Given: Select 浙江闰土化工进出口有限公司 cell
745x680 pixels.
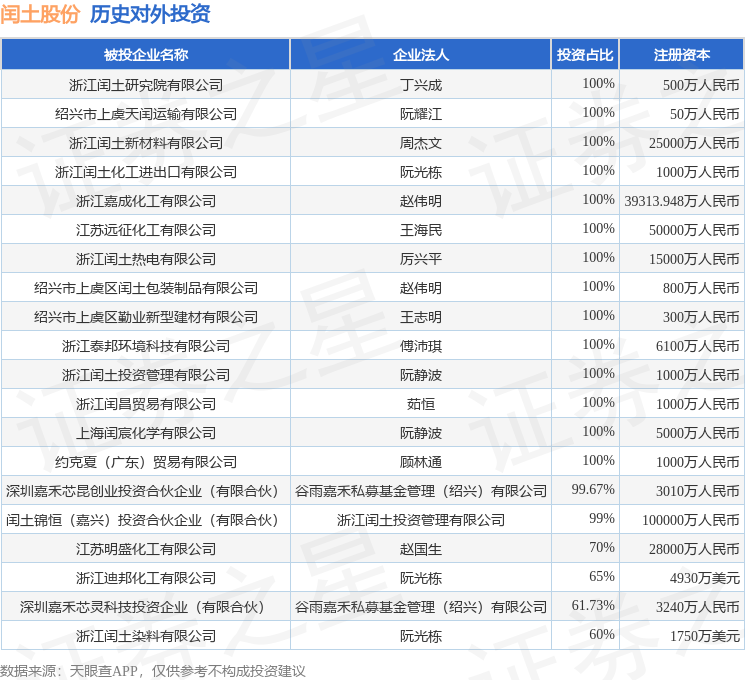Looking at the screenshot, I should pos(146,172).
